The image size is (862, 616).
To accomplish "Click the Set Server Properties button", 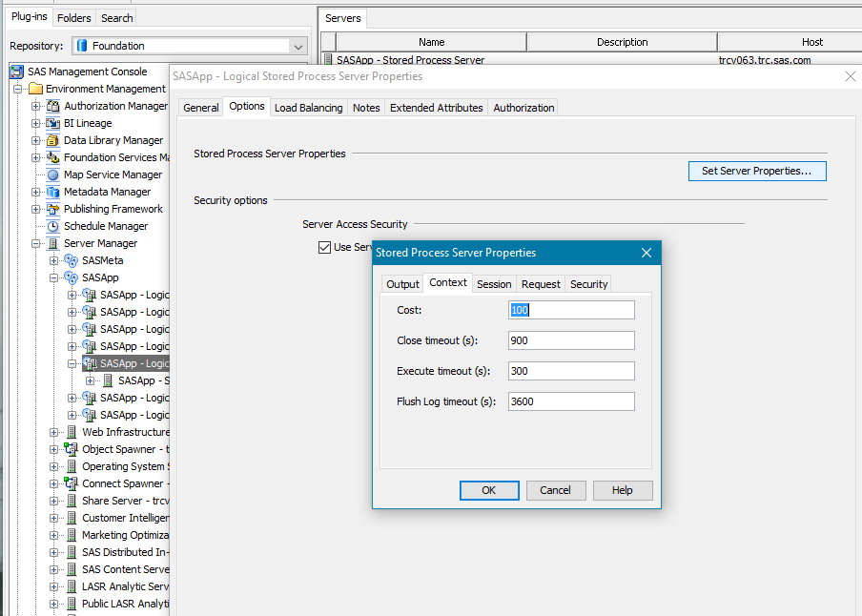I will [756, 171].
